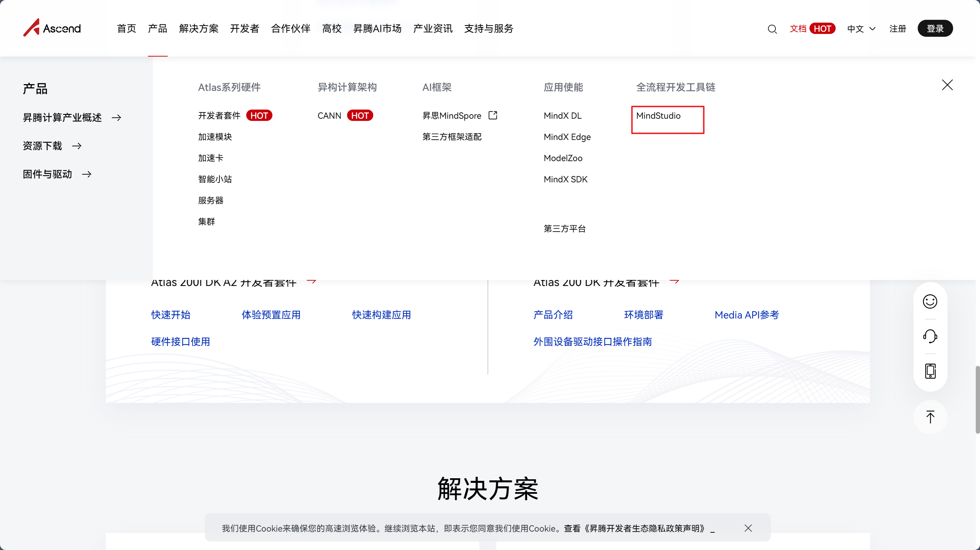Open 昇思MindSpore link
Screen dimensions: 980x550
tap(451, 116)
